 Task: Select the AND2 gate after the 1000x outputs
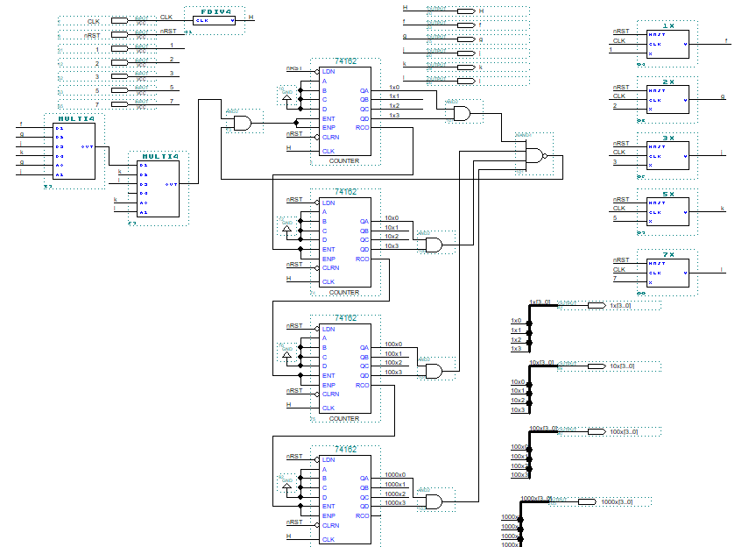[x=434, y=501]
